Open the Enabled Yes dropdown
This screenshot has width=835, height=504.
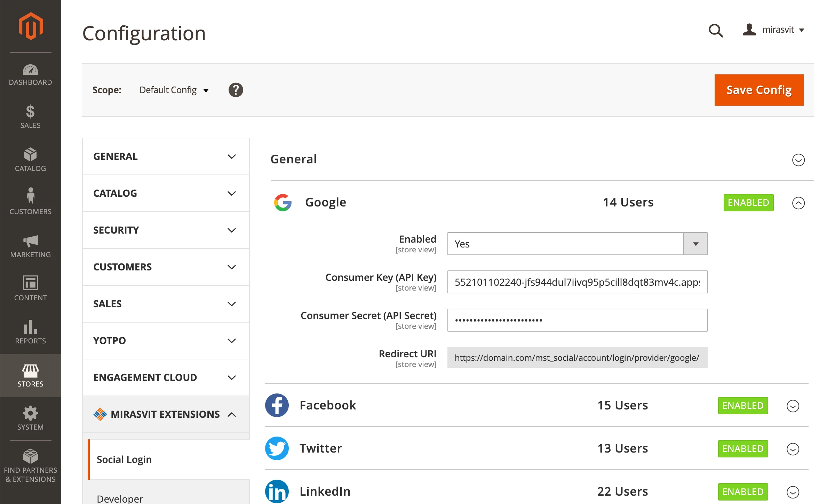(577, 244)
